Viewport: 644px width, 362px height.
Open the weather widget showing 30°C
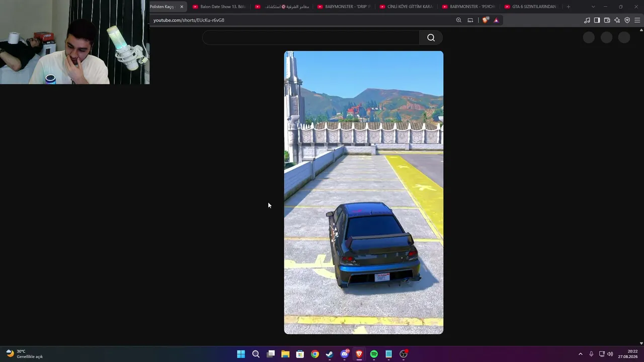point(25,354)
